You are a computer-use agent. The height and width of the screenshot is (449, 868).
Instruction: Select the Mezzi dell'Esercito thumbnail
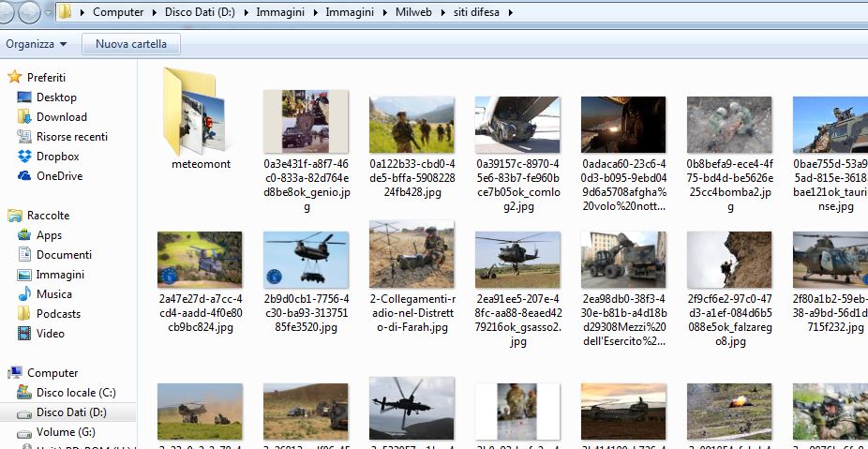pyautogui.click(x=623, y=259)
